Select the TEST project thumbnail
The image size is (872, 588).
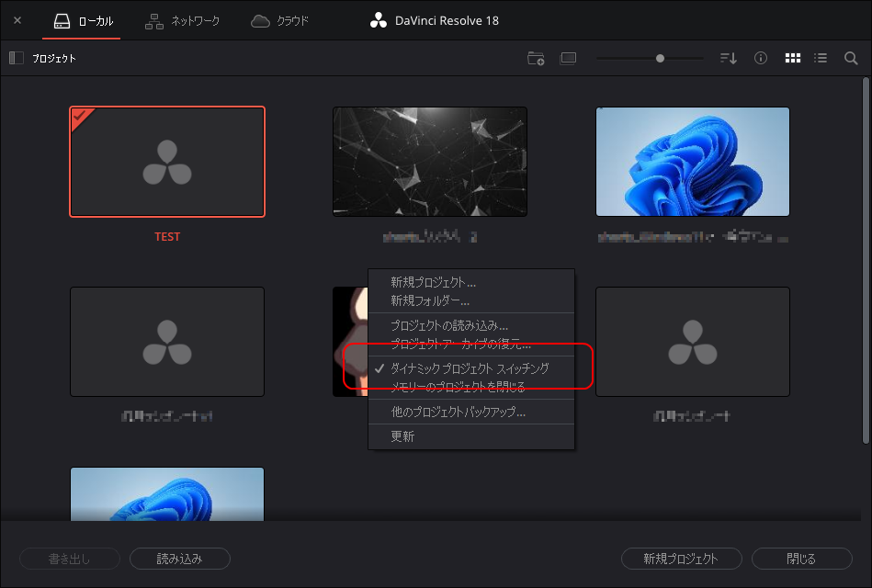167,162
